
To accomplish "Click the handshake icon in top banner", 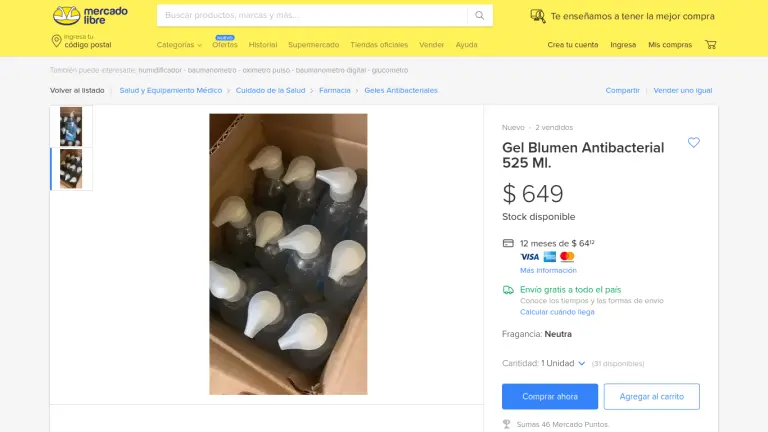I will click(538, 16).
